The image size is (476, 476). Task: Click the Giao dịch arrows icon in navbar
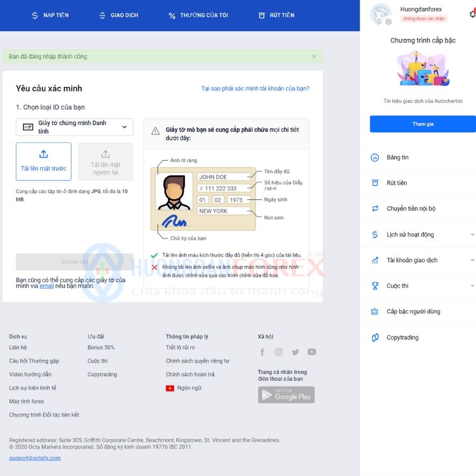[x=102, y=15]
